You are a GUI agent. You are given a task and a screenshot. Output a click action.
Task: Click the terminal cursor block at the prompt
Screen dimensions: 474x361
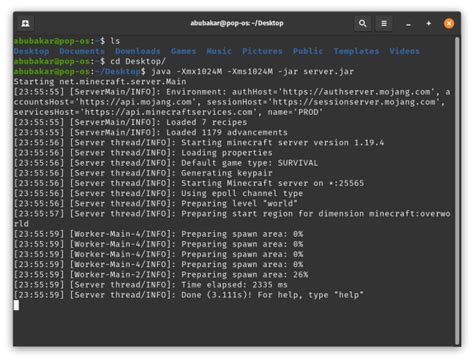[x=16, y=305]
